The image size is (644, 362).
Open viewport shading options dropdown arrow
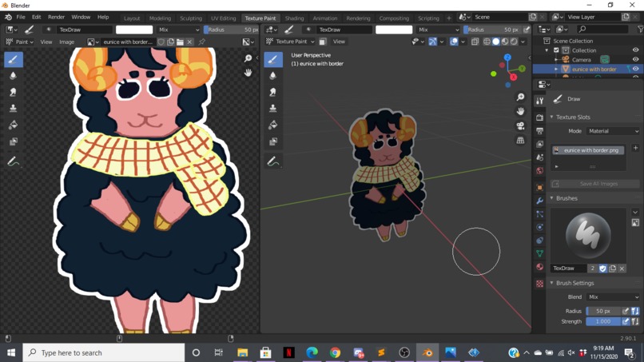pyautogui.click(x=523, y=42)
